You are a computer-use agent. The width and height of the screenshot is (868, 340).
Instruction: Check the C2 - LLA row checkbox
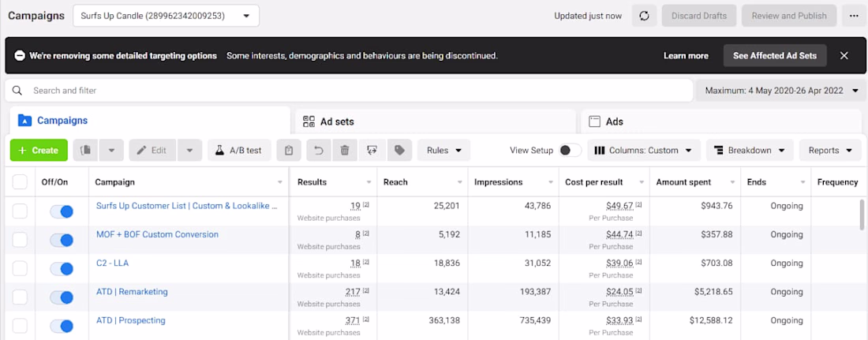[x=20, y=268]
